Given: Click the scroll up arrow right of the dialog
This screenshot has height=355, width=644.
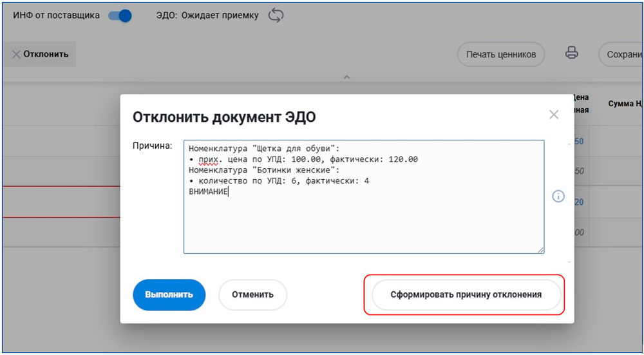Looking at the screenshot, I should coord(569,144).
